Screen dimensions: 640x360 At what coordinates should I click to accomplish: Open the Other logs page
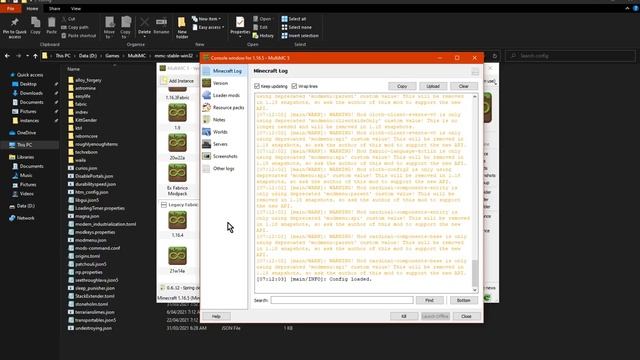tap(224, 169)
